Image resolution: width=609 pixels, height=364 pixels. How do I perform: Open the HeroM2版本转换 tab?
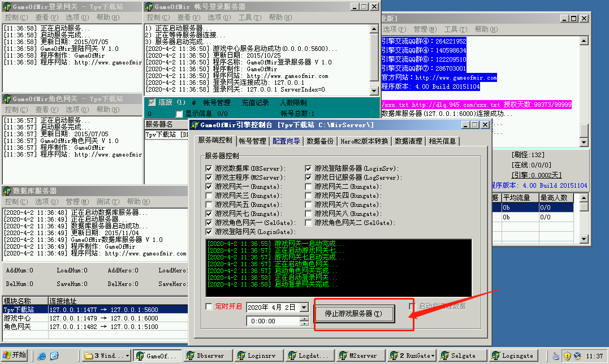coord(364,141)
